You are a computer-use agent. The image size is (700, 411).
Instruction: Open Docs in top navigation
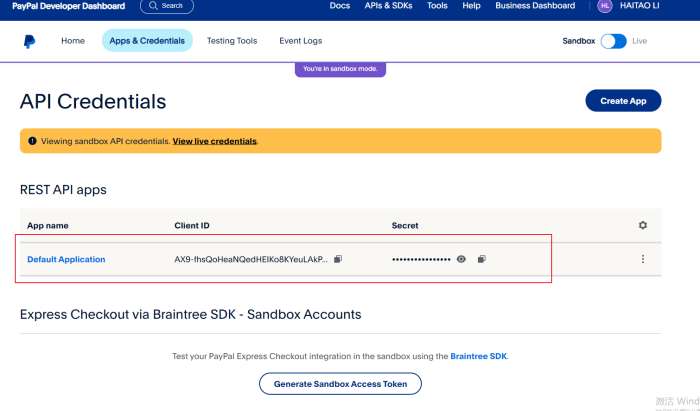click(x=340, y=6)
